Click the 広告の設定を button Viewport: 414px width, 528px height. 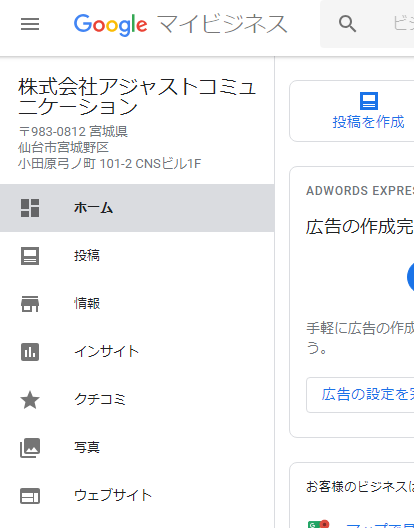360,395
